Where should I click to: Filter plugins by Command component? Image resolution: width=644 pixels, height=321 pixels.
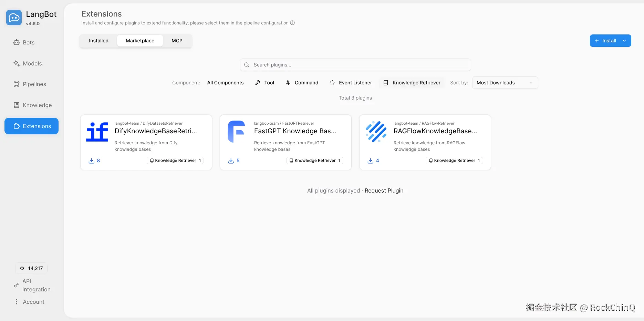click(302, 83)
